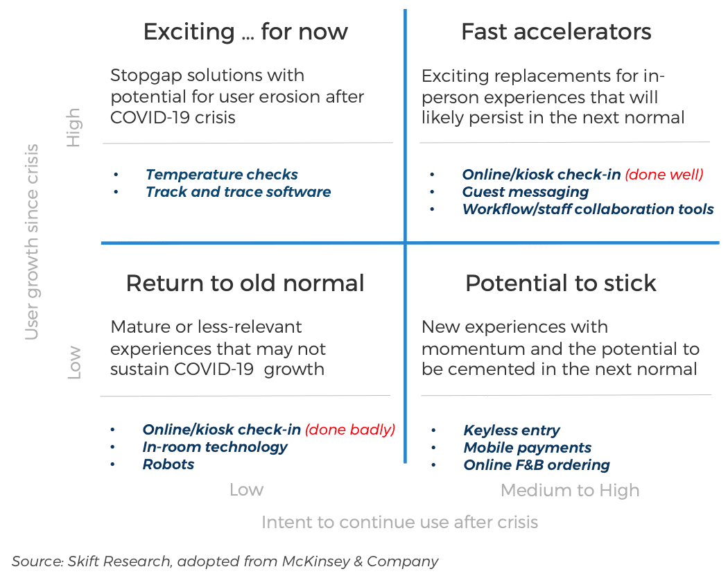Select the 'Fast accelerators' quadrant title
The height and width of the screenshot is (576, 728).
click(556, 32)
